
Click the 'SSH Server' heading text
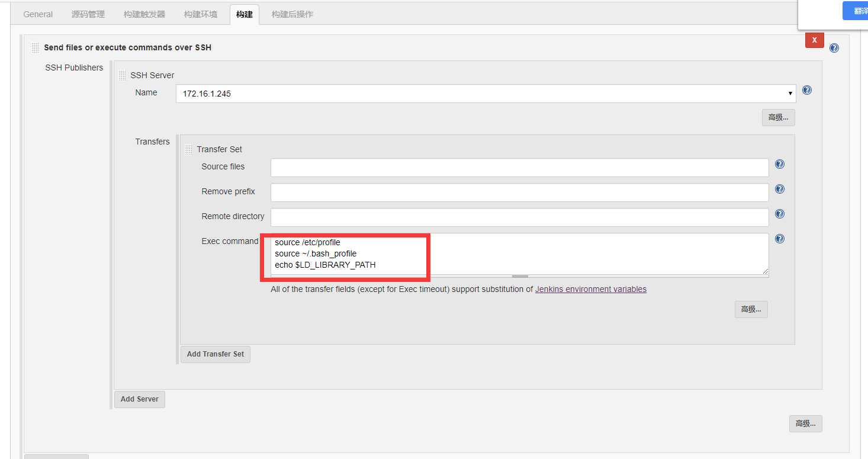tap(152, 75)
